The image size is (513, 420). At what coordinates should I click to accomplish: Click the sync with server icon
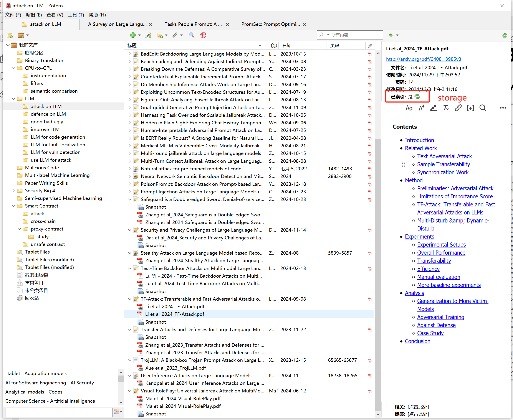(505, 35)
